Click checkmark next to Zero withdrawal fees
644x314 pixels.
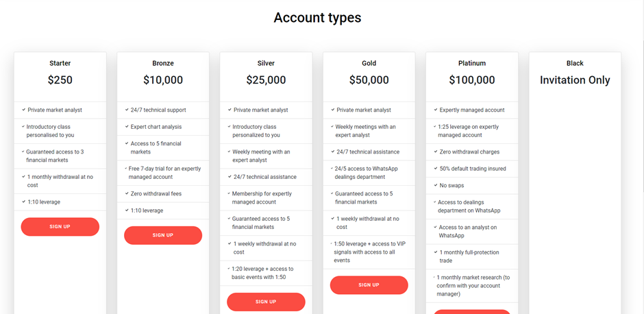pos(127,193)
